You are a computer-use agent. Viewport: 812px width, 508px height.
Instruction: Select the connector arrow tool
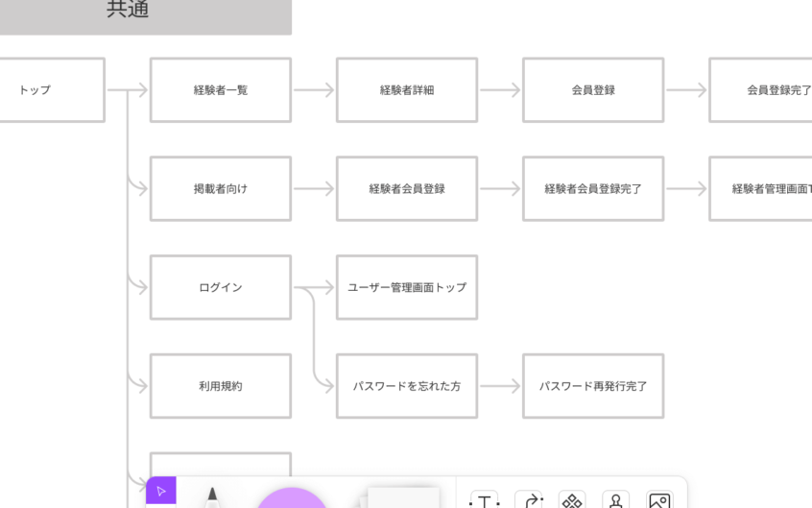coord(528,500)
